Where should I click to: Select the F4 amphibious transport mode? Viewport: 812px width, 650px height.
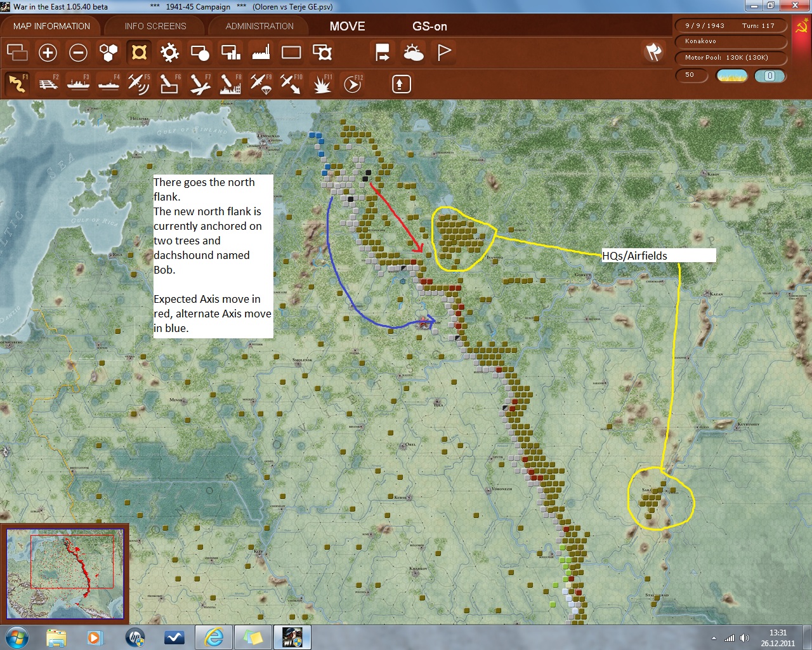[x=108, y=83]
